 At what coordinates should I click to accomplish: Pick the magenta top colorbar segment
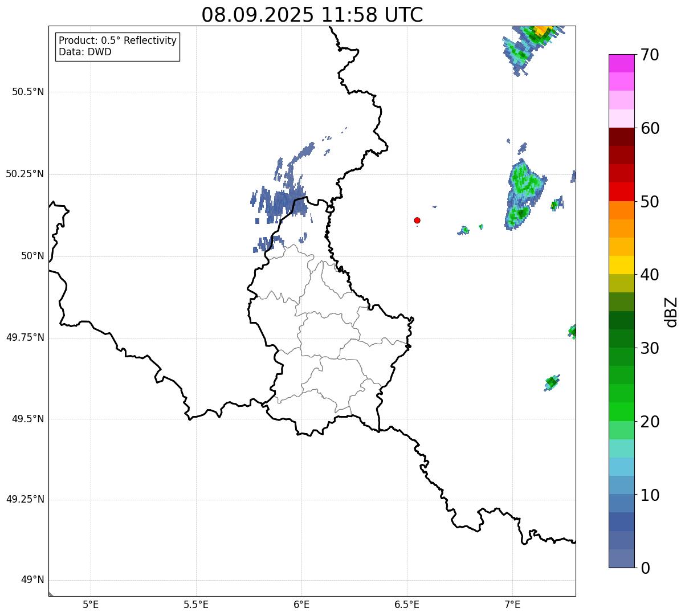[x=621, y=63]
